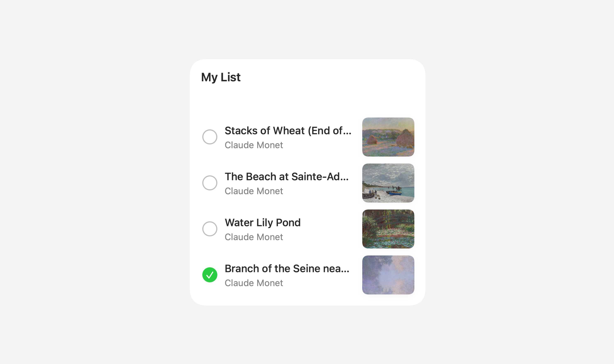Click the beach painting thumbnail with boats
The width and height of the screenshot is (614, 364).
(388, 183)
